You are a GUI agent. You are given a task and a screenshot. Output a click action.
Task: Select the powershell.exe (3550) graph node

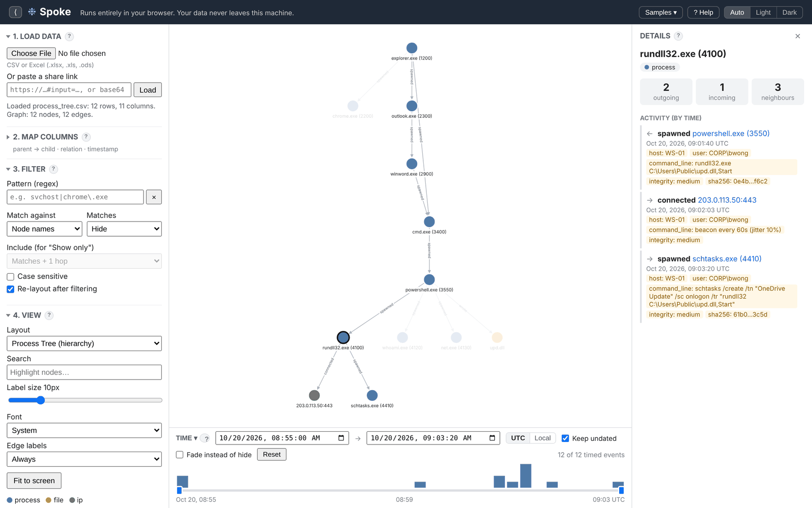click(429, 279)
